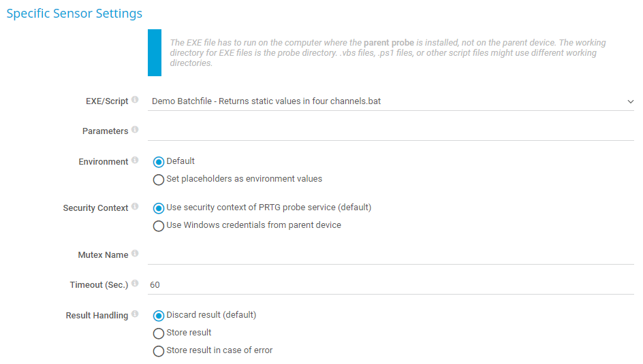The image size is (643, 364).
Task: Choose Use Windows credentials from parent device
Action: point(159,225)
